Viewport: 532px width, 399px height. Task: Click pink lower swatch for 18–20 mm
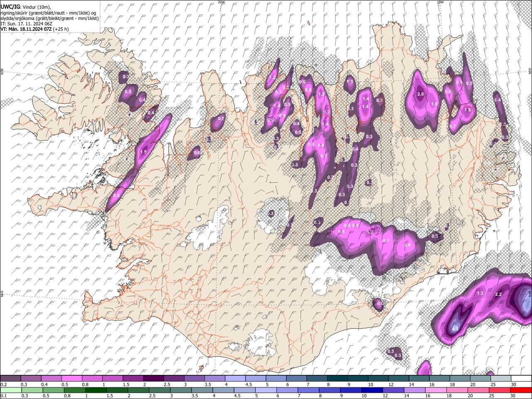click(x=457, y=390)
